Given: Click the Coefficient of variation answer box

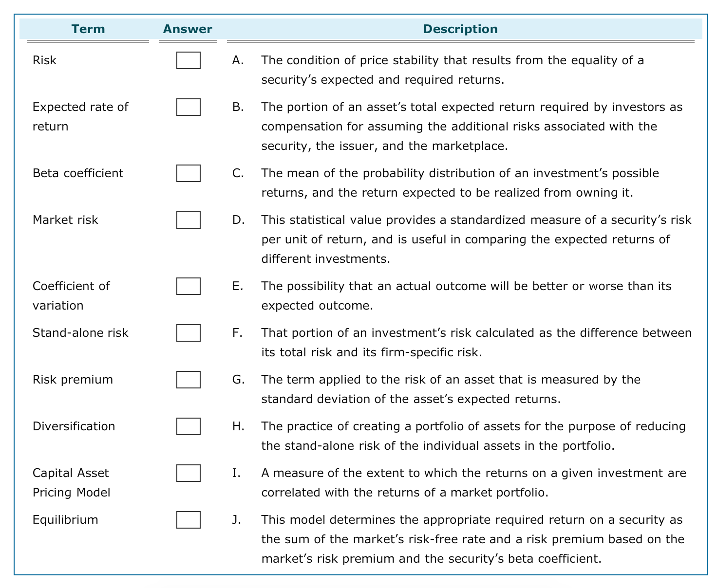Looking at the screenshot, I should 188,286.
